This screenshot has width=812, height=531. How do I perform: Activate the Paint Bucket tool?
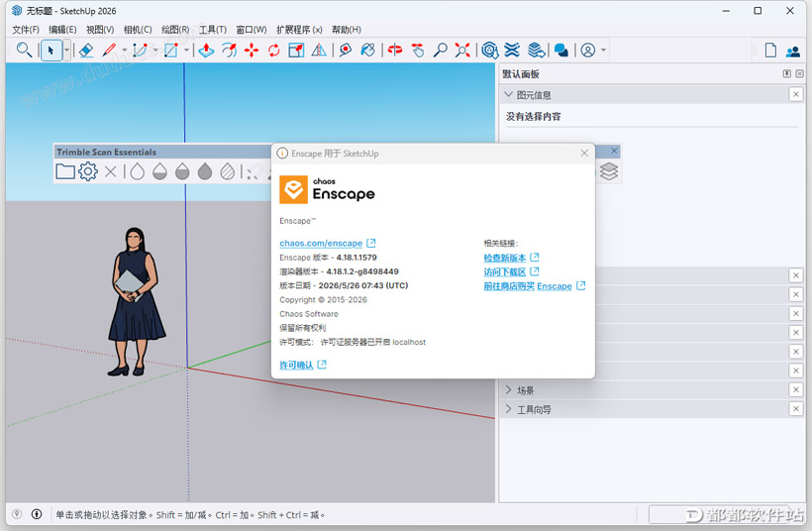[367, 51]
